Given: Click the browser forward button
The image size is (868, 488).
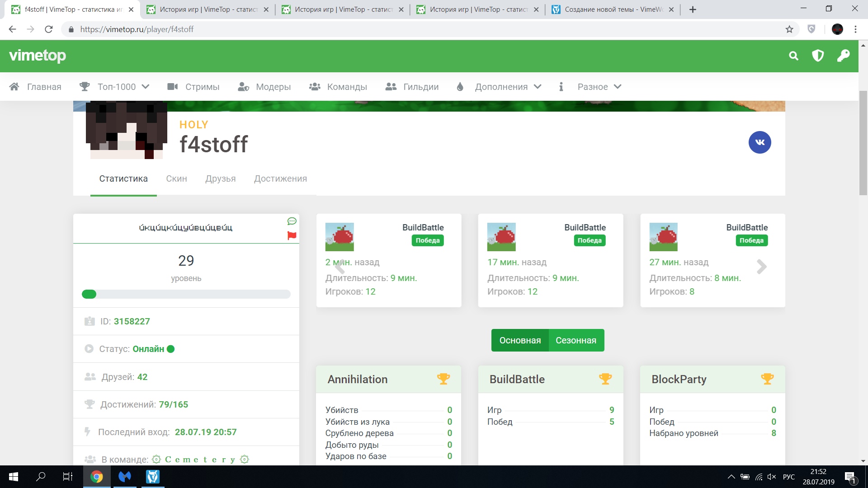Looking at the screenshot, I should (x=30, y=29).
